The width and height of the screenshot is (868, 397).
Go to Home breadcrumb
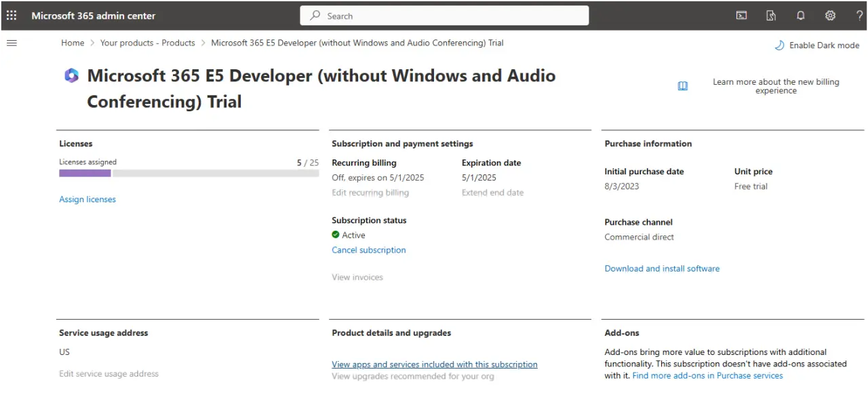point(73,43)
